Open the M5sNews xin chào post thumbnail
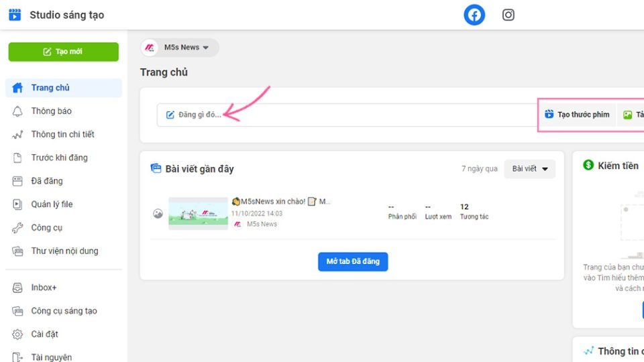 [199, 213]
